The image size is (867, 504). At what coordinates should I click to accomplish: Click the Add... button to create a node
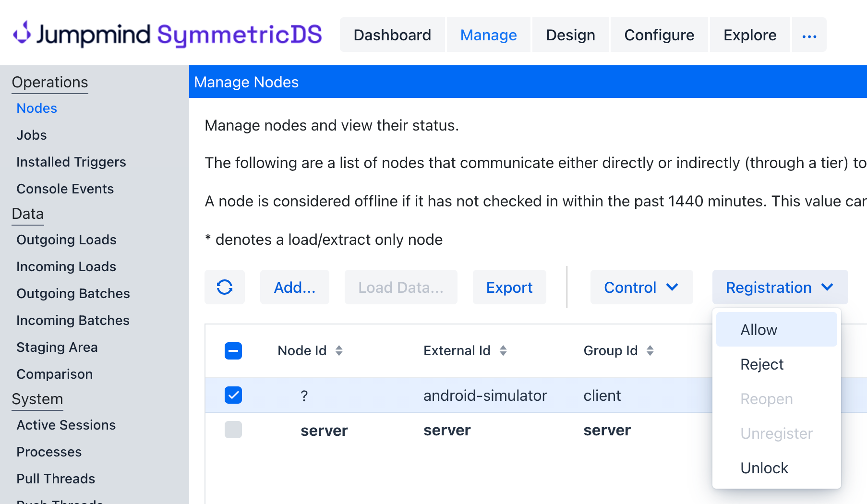[294, 287]
